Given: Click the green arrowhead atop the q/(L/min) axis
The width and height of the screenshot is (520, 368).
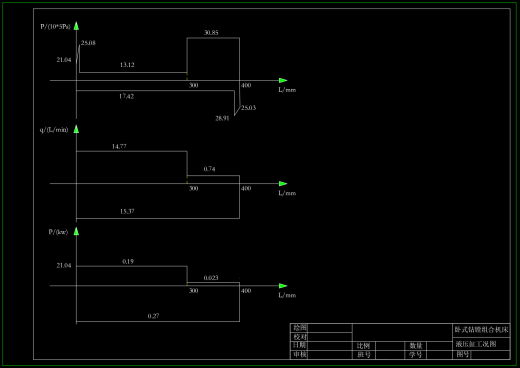Looking at the screenshot, I should [x=76, y=129].
